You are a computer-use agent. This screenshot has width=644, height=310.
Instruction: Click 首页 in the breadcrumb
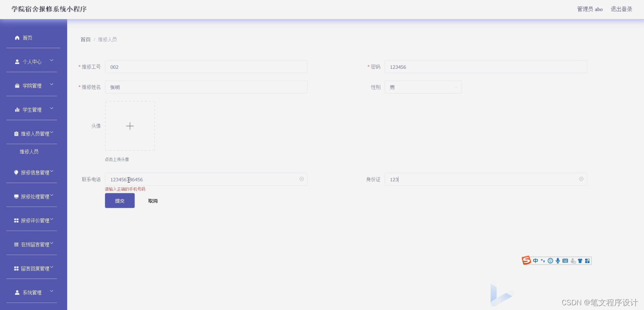click(86, 39)
